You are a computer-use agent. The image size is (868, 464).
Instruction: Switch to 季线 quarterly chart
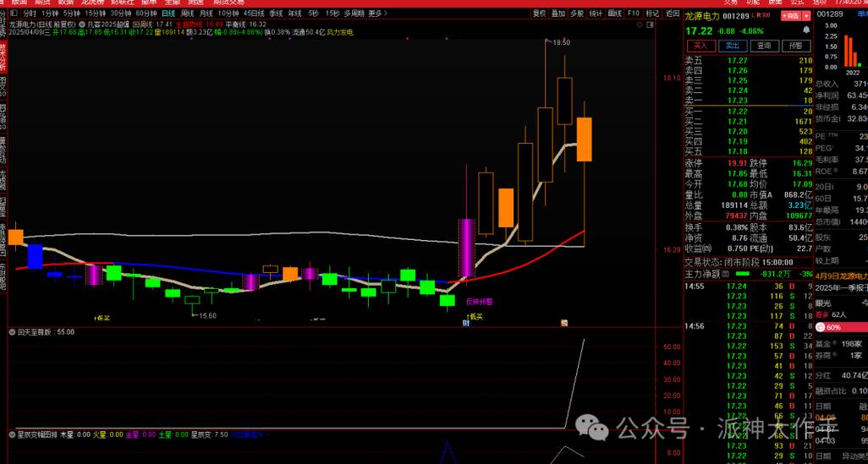point(276,14)
